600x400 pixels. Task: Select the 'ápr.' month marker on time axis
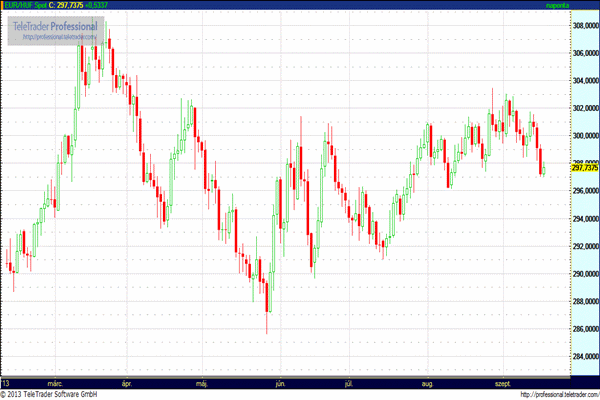point(126,382)
